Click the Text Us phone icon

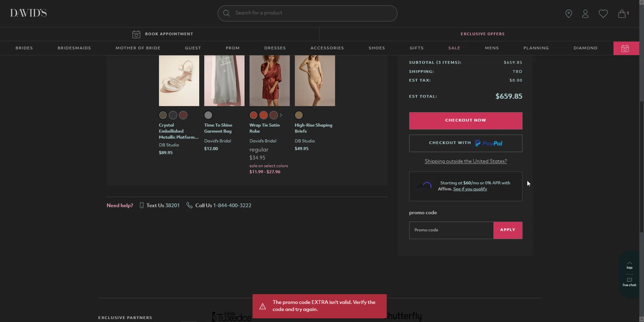pos(141,205)
